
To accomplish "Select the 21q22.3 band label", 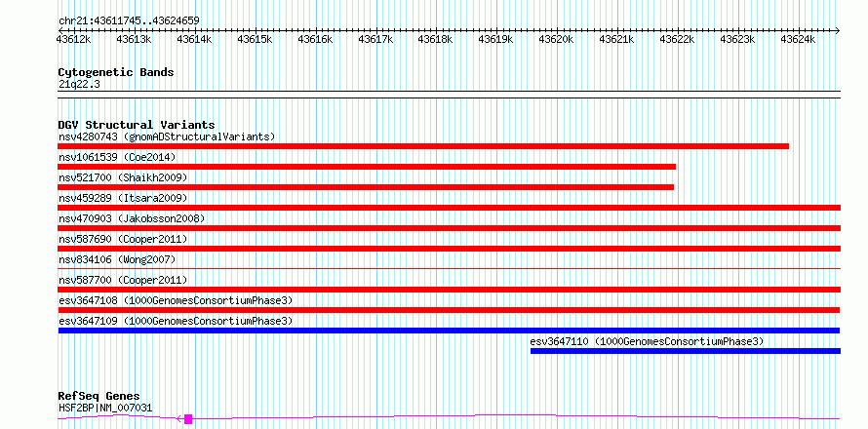I will coord(79,84).
